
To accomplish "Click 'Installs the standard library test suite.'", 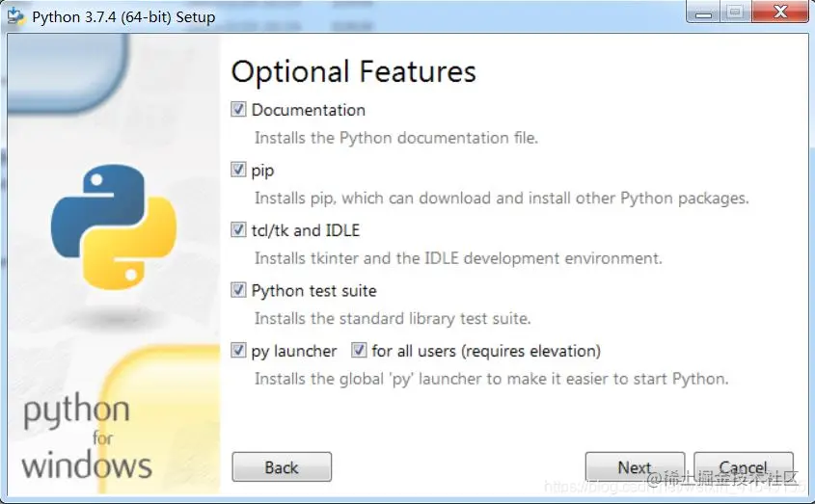I will [x=393, y=319].
